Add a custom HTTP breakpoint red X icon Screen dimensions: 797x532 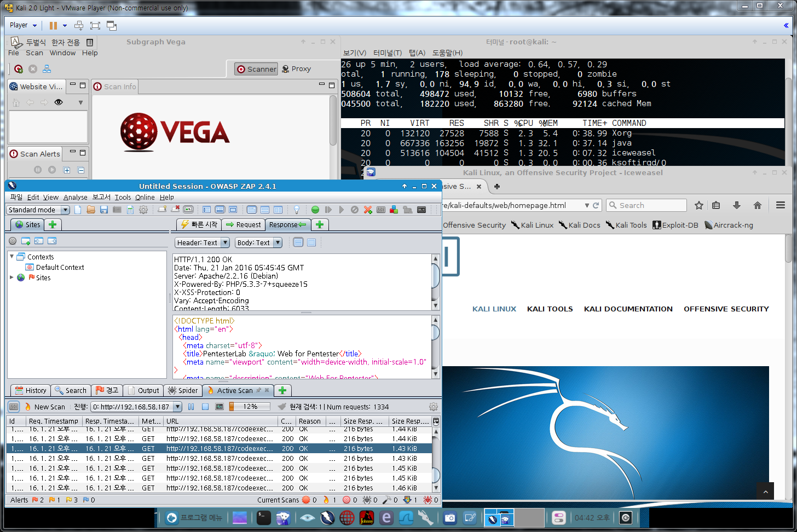(368, 210)
